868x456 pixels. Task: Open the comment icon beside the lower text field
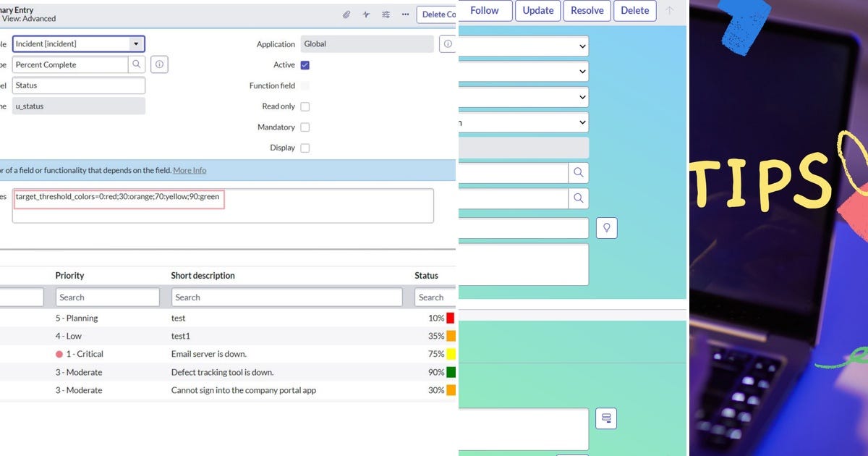(606, 418)
